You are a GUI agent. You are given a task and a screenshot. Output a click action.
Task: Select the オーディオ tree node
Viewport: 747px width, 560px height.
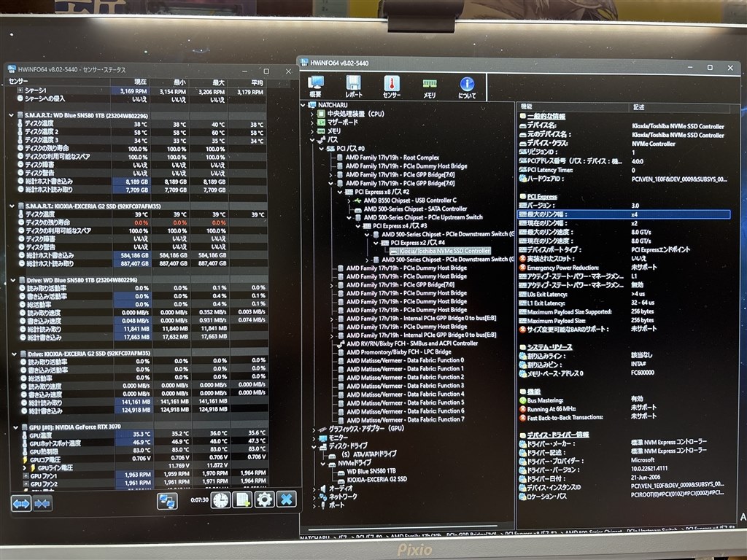point(341,488)
